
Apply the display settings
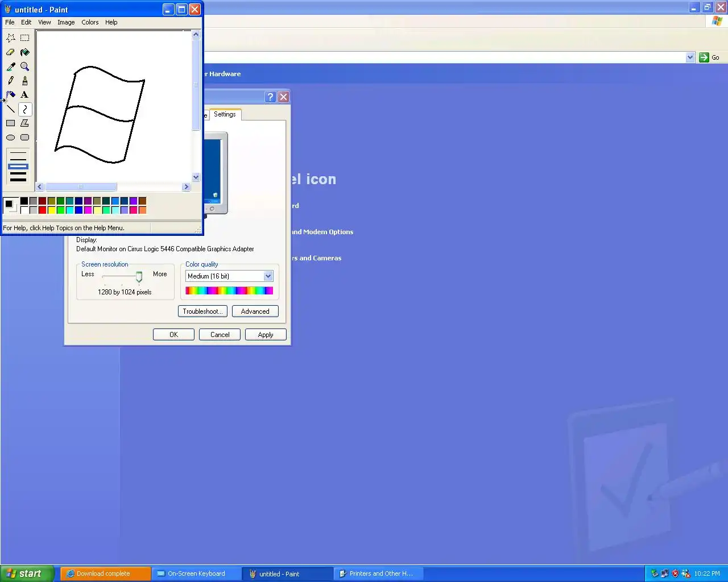click(266, 335)
